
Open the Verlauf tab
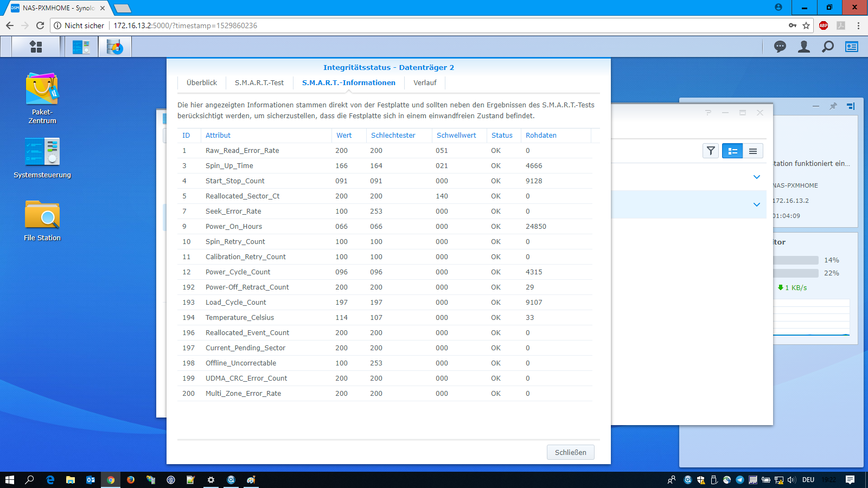coord(425,83)
